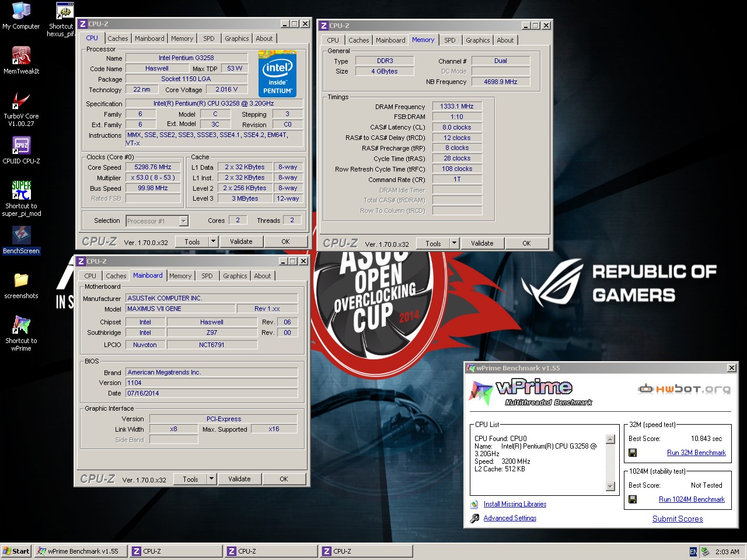
Task: Open Advanced Settings link in wPrime
Action: (x=510, y=518)
